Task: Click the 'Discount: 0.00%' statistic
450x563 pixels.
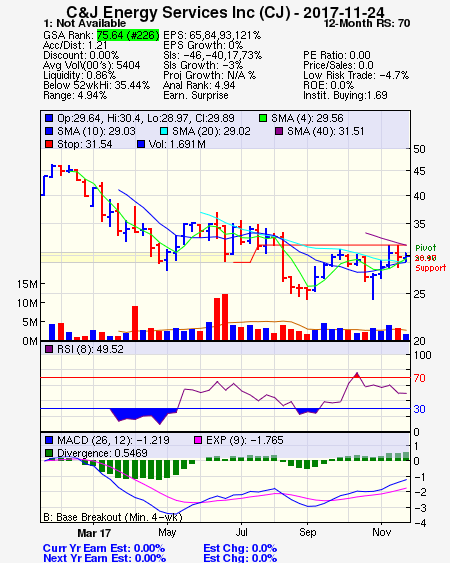Action: click(x=81, y=55)
